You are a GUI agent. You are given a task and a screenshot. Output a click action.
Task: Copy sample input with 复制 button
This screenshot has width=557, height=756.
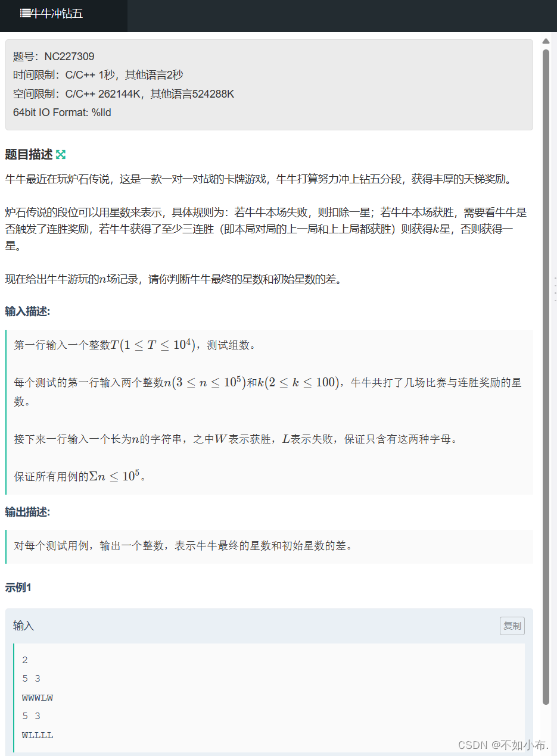pyautogui.click(x=512, y=626)
